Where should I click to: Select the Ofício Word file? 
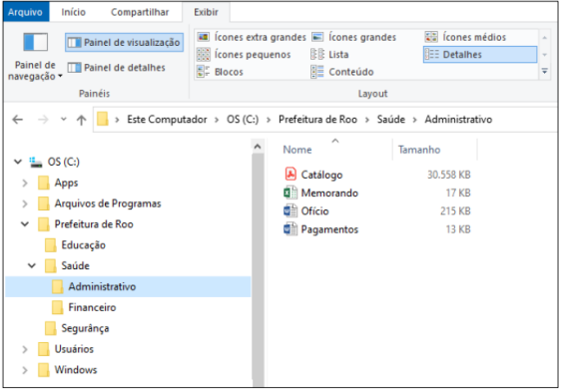coord(314,211)
